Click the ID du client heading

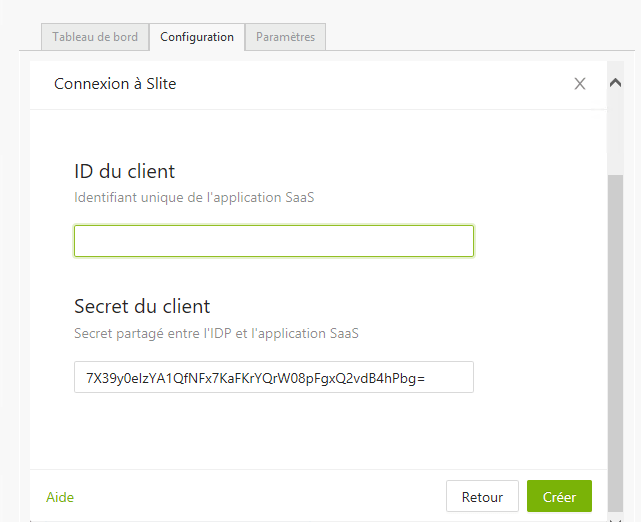pos(125,171)
